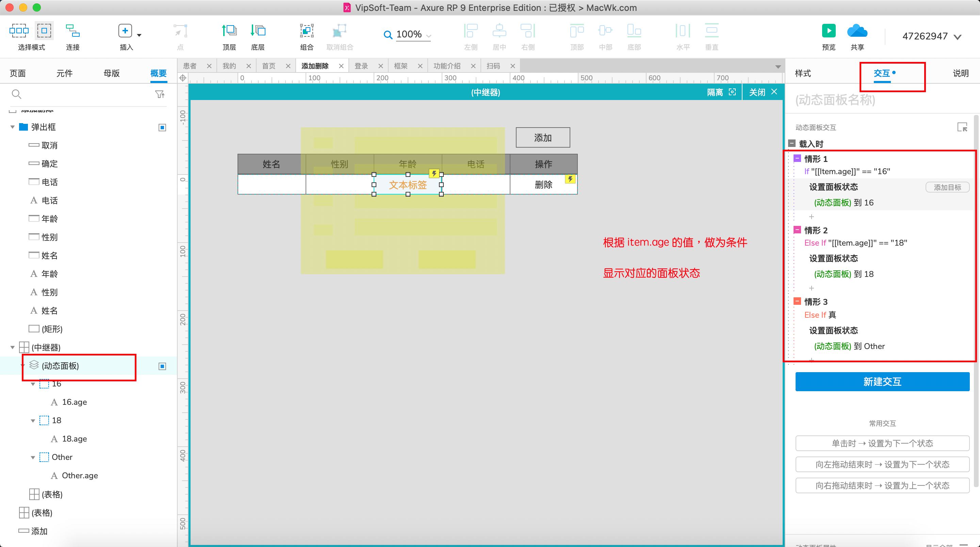The image size is (980, 547).
Task: Click the ruler origin crosshair icon
Action: 183,78
